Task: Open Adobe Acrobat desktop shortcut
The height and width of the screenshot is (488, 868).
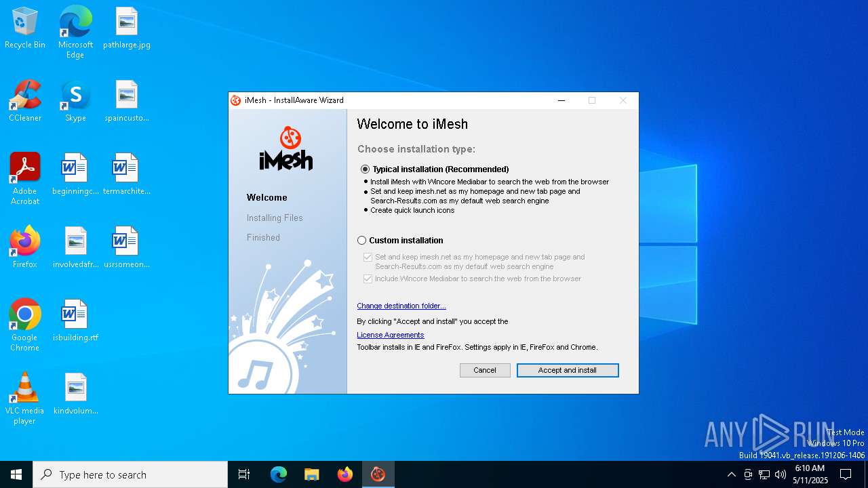Action: [x=25, y=179]
